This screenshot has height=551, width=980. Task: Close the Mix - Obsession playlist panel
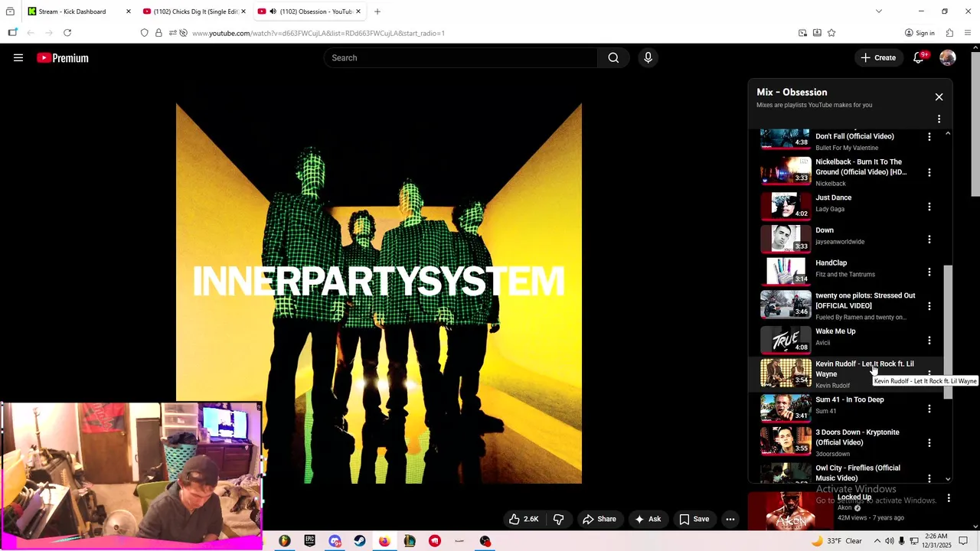(x=939, y=97)
